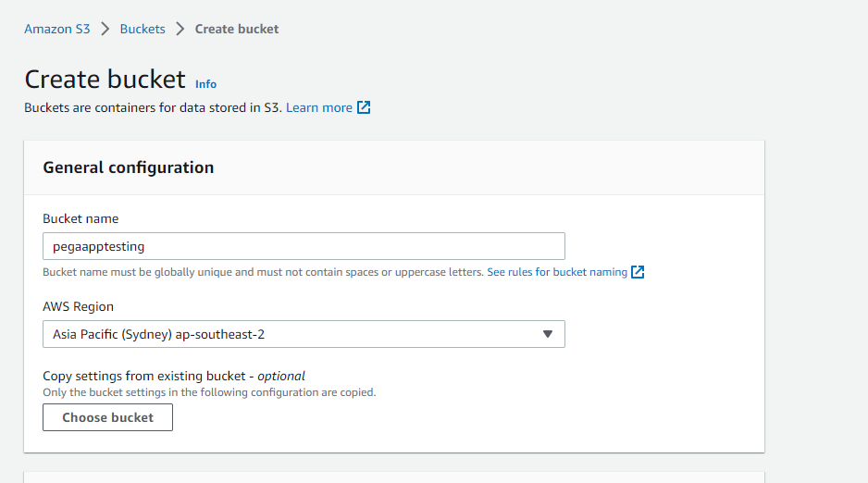868x483 pixels.
Task: Click chevron separator after Buckets breadcrumb
Action: [x=180, y=29]
